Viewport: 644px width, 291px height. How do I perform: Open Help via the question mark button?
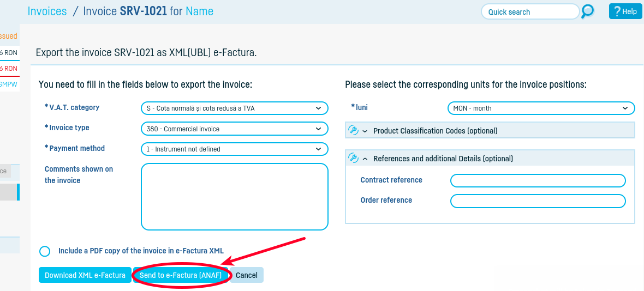pyautogui.click(x=625, y=11)
